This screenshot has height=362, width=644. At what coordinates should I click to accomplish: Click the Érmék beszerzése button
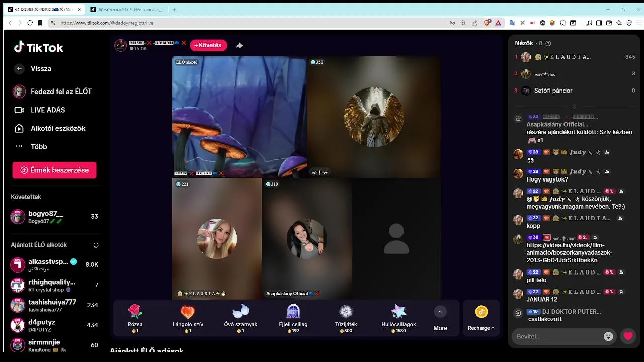pyautogui.click(x=54, y=170)
